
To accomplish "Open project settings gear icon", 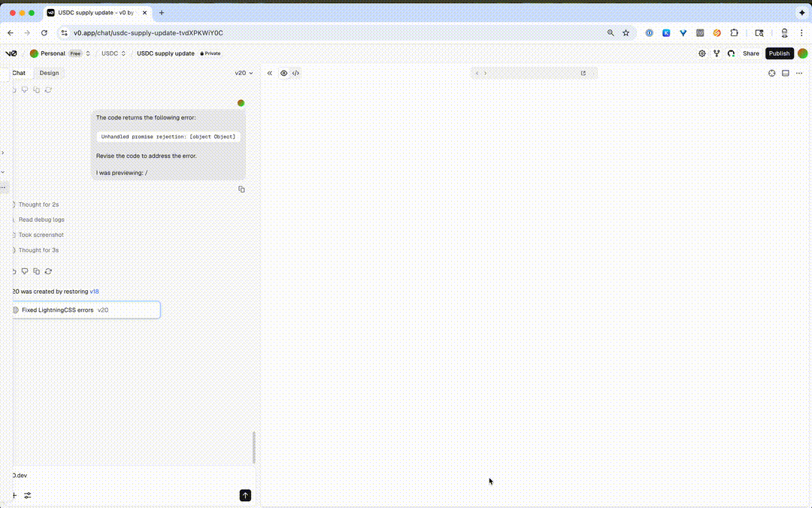I will 701,53.
